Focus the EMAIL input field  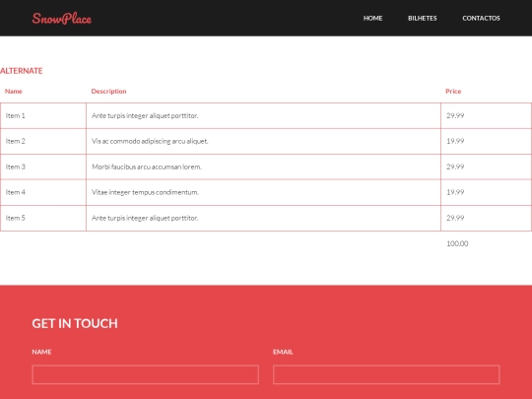[x=386, y=374]
